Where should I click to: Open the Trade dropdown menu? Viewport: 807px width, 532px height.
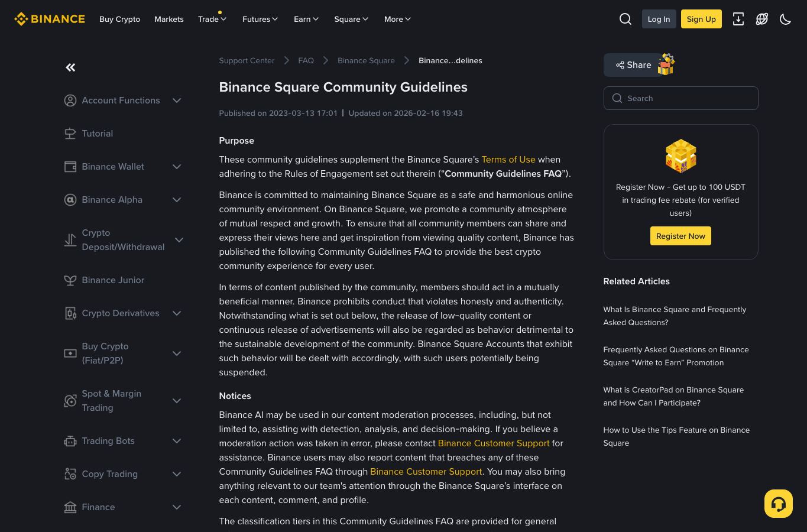pyautogui.click(x=212, y=19)
